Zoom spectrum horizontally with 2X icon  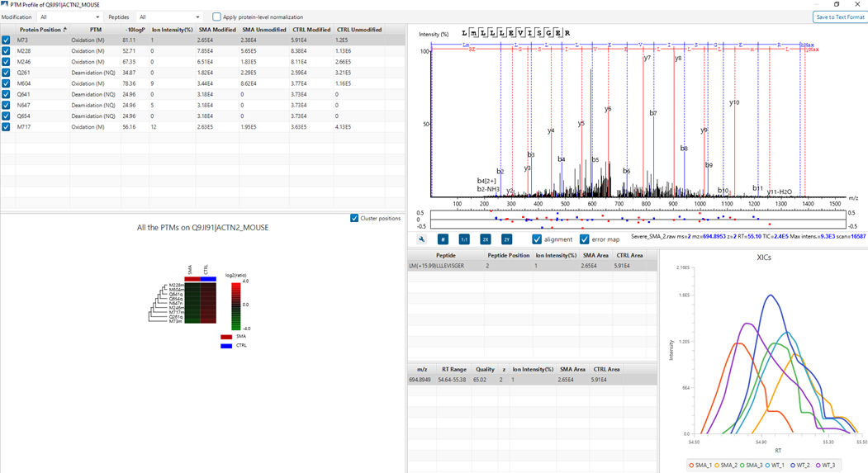click(x=485, y=239)
